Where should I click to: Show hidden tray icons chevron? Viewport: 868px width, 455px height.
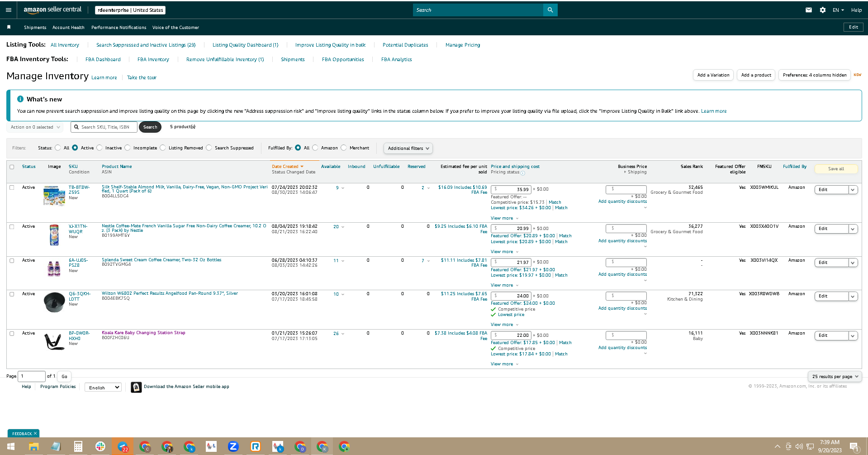[x=777, y=447]
